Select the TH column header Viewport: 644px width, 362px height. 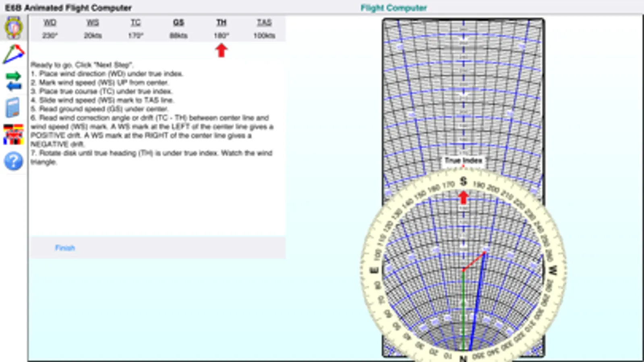pyautogui.click(x=221, y=23)
